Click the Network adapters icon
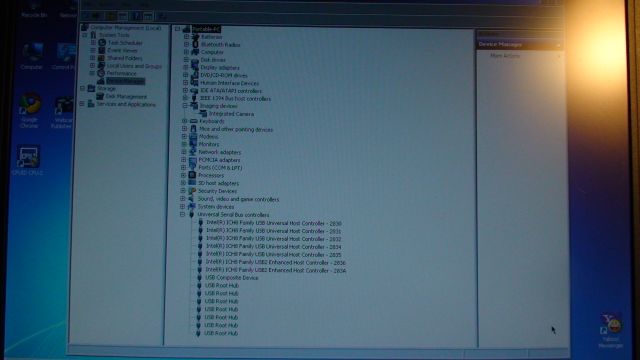640x360 pixels. pos(193,152)
